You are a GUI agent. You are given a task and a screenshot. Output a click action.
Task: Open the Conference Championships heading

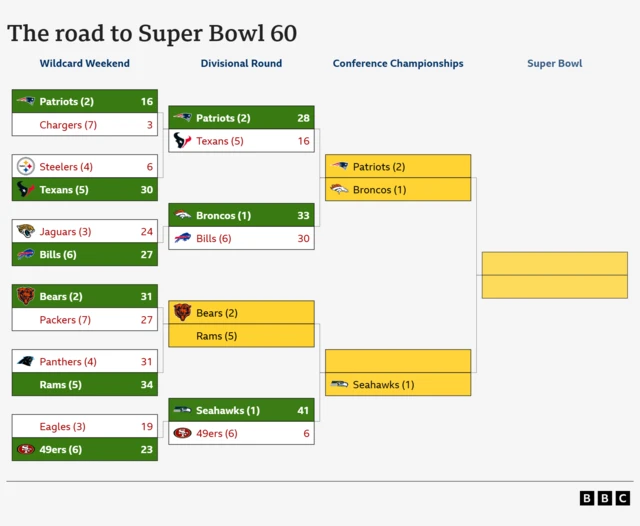pos(398,63)
